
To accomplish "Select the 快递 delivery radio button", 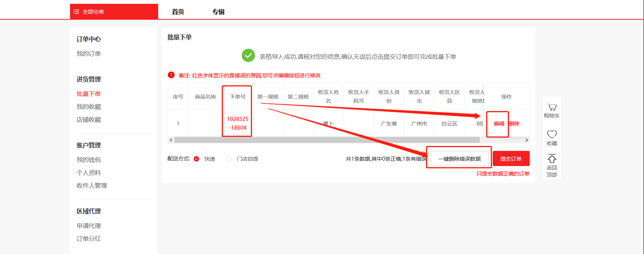I will 196,159.
